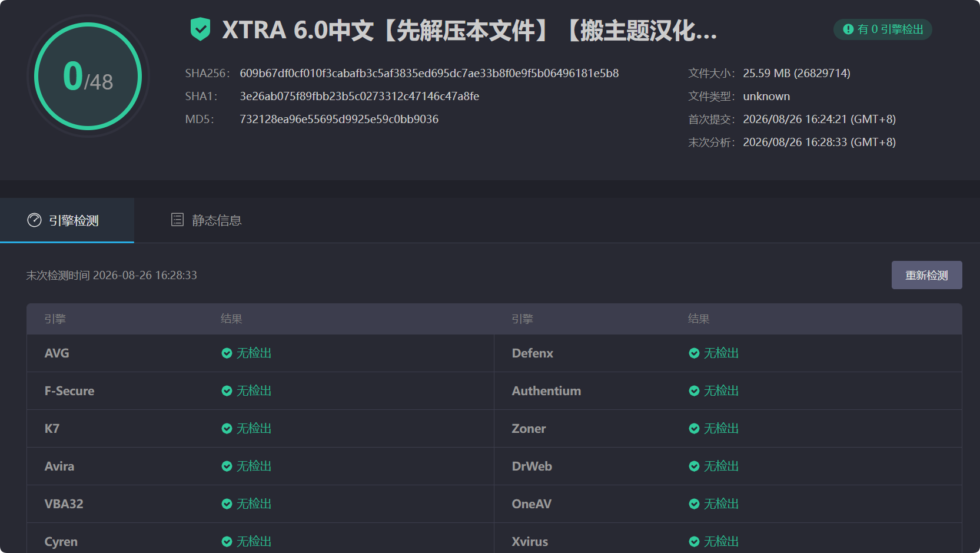
Task: Click the green check icon in the Authentium row
Action: pyautogui.click(x=694, y=391)
